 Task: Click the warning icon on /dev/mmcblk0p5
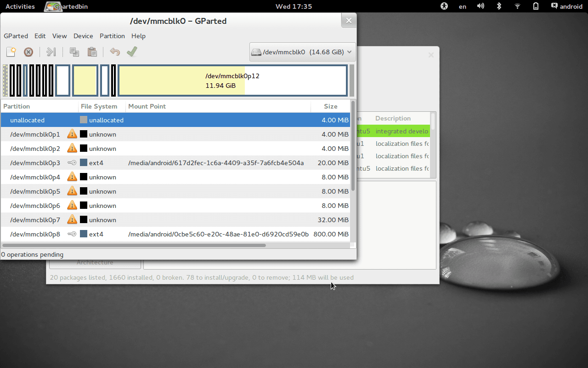pyautogui.click(x=72, y=191)
